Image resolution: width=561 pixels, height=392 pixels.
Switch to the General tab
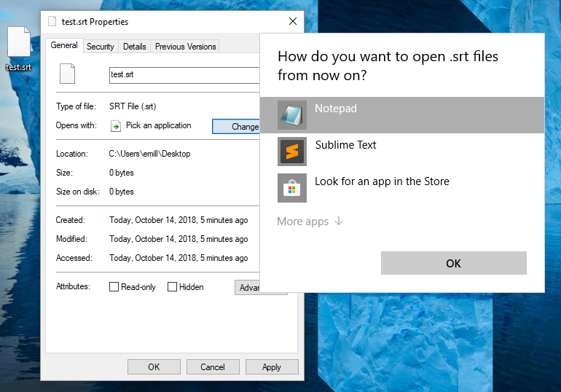64,45
